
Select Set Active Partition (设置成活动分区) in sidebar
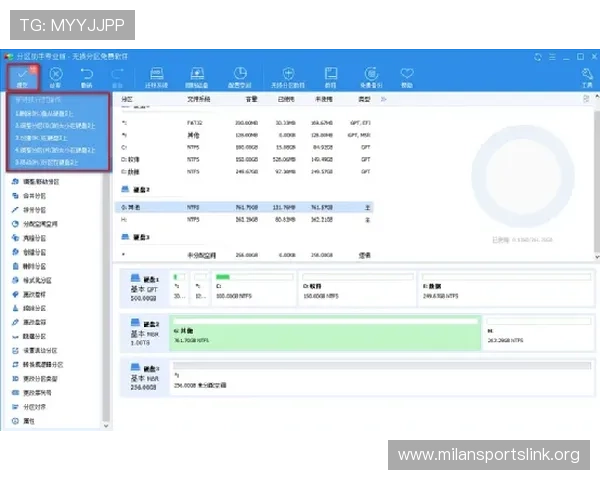(x=34, y=351)
